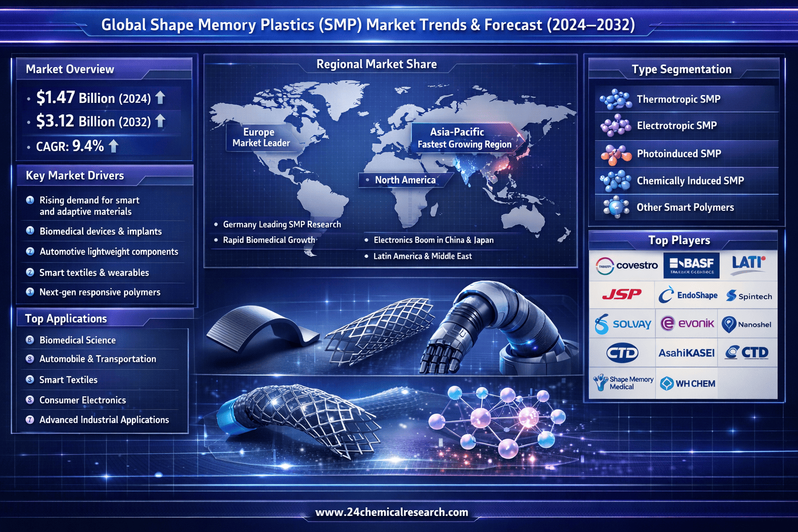Click the Nanoshel logo
Screen dimensions: 798x532
click(x=747, y=324)
